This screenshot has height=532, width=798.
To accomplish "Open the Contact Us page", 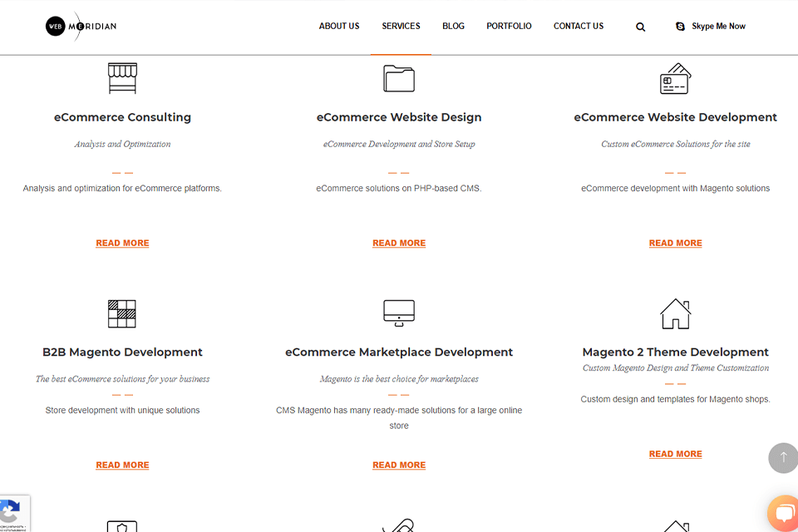I will coord(579,26).
